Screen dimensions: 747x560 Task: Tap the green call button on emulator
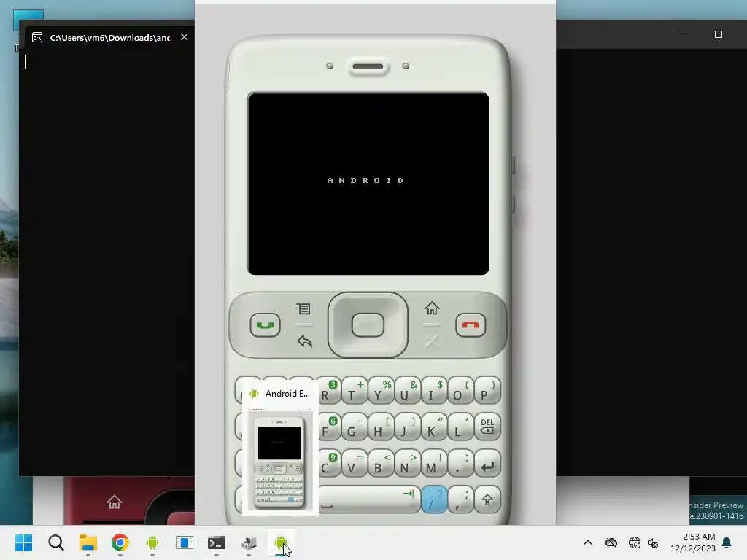coord(265,325)
